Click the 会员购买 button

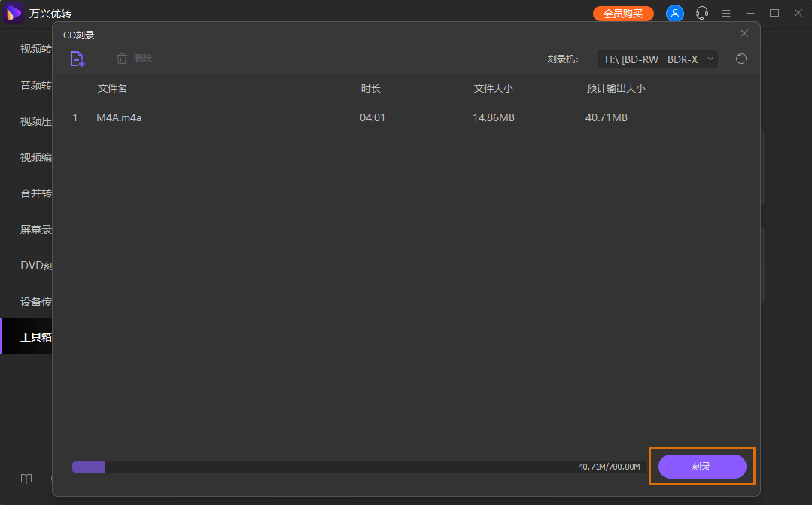[623, 14]
